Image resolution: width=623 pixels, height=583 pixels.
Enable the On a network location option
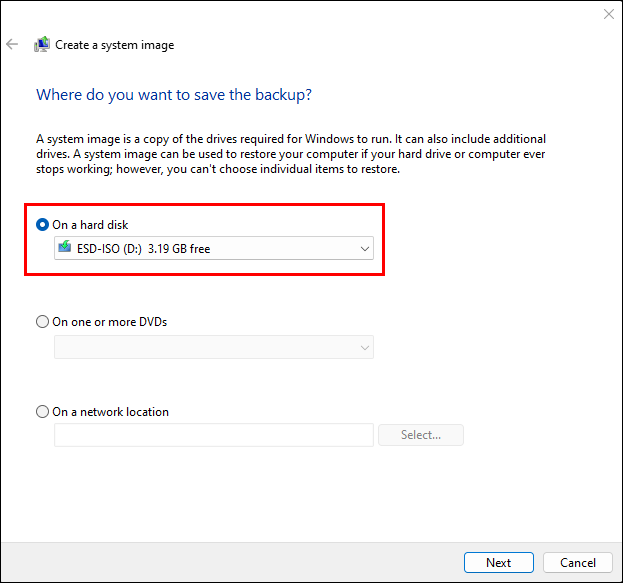click(x=42, y=412)
